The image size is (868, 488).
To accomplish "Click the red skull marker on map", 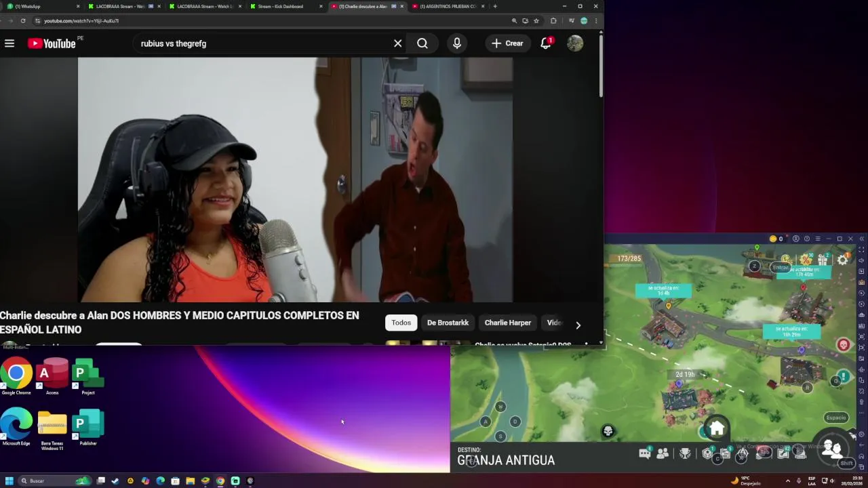I will (x=843, y=345).
